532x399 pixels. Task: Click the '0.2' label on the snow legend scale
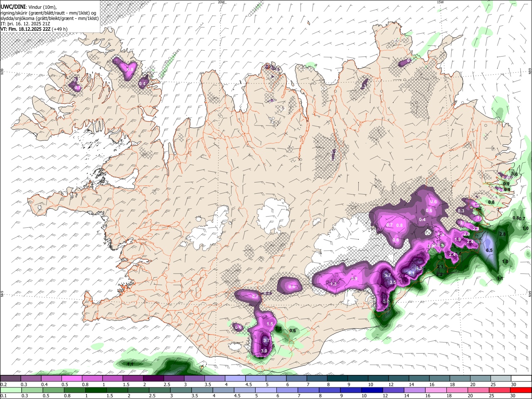pyautogui.click(x=3, y=384)
